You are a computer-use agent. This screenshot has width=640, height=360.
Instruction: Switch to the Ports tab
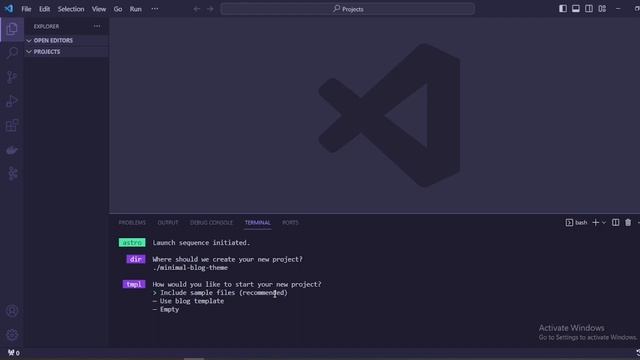291,222
